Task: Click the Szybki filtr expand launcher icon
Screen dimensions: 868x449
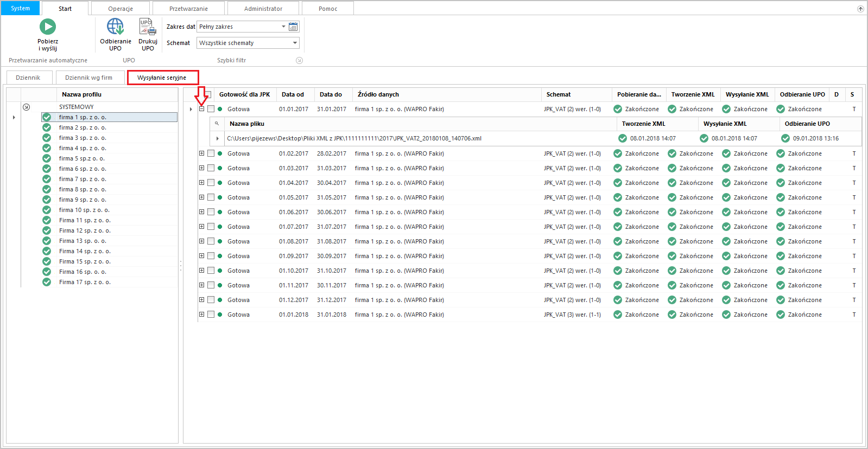Action: click(x=299, y=60)
